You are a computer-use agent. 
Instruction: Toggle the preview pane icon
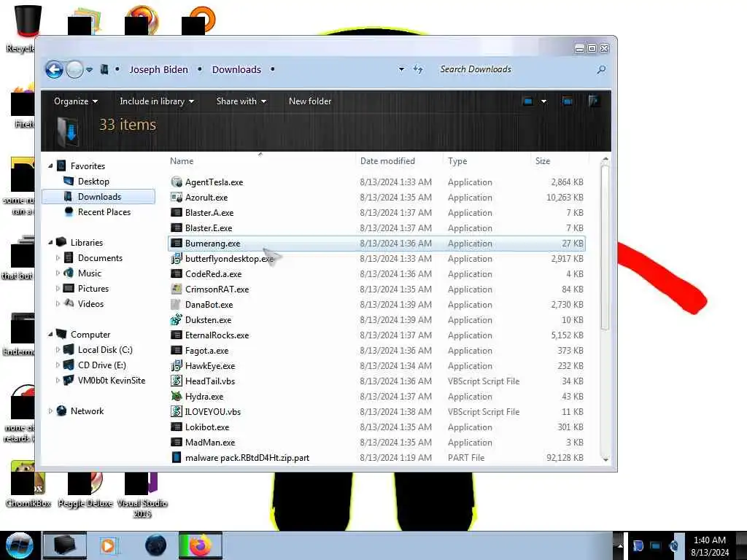point(568,101)
